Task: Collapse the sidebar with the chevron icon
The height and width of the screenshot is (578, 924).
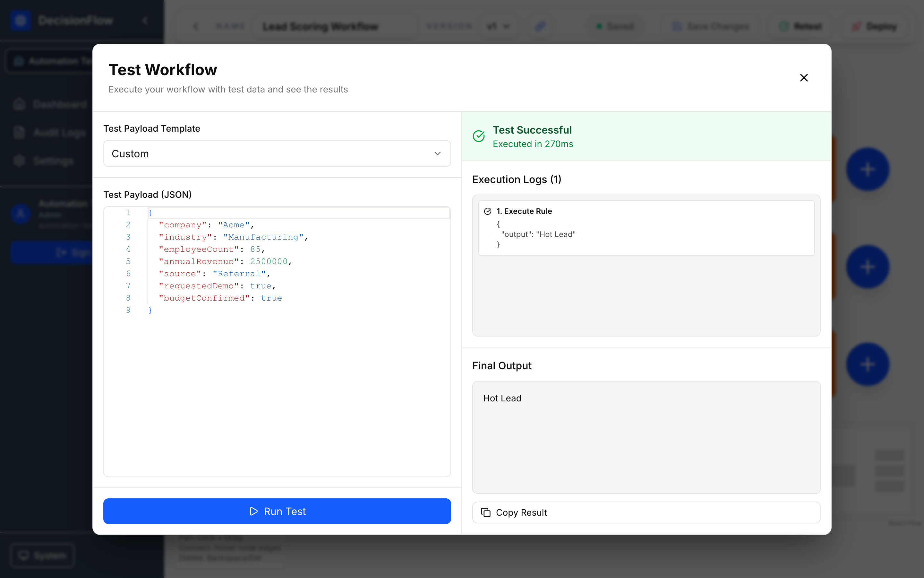Action: [145, 21]
